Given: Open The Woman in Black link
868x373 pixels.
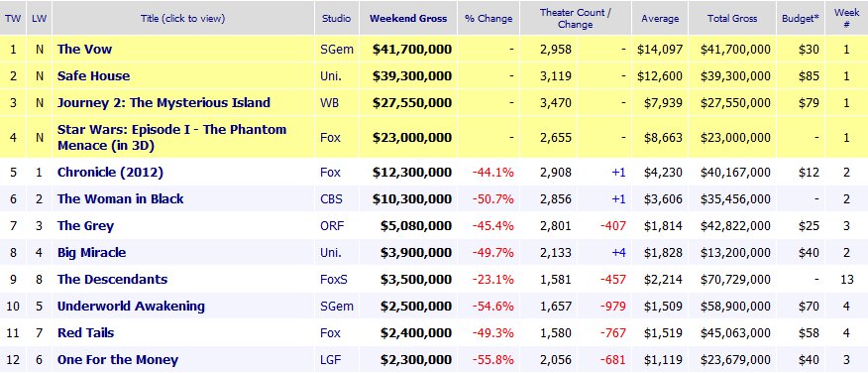Looking at the screenshot, I should coord(120,199).
